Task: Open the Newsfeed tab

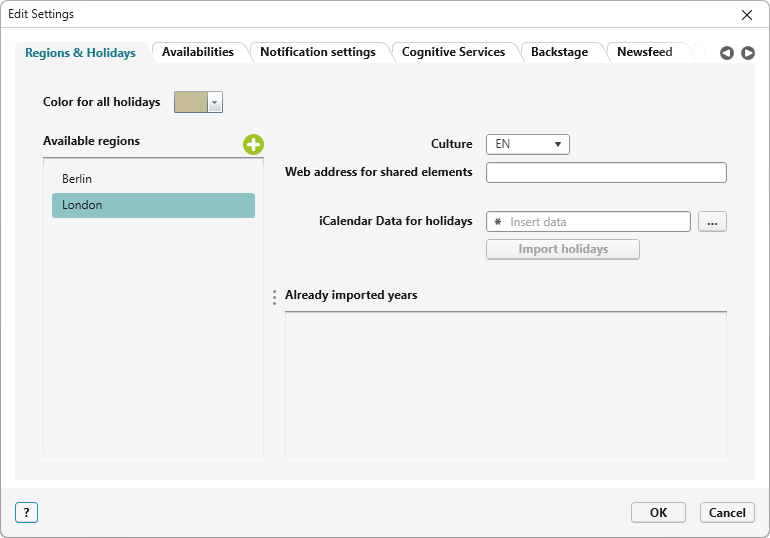Action: 644,52
